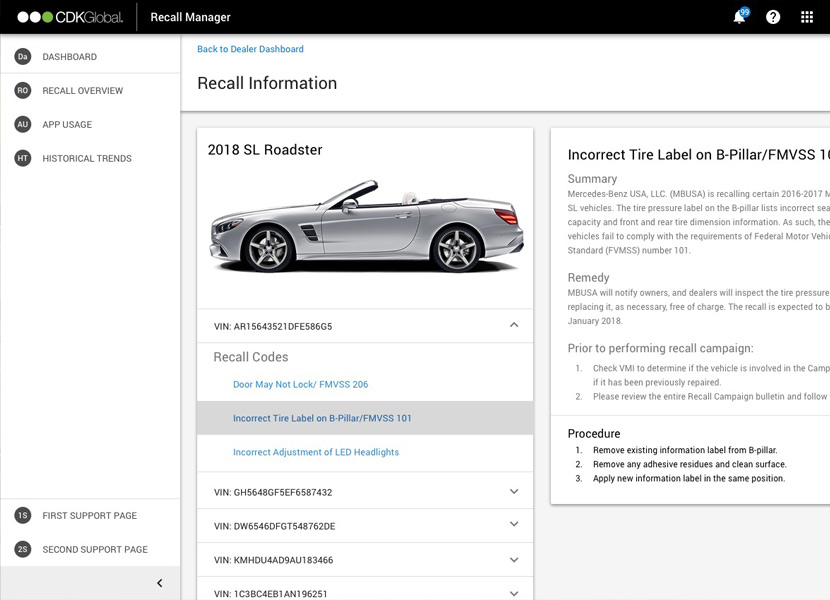The image size is (830, 600).
Task: Click the App Usage 'AU' icon
Action: pos(23,124)
